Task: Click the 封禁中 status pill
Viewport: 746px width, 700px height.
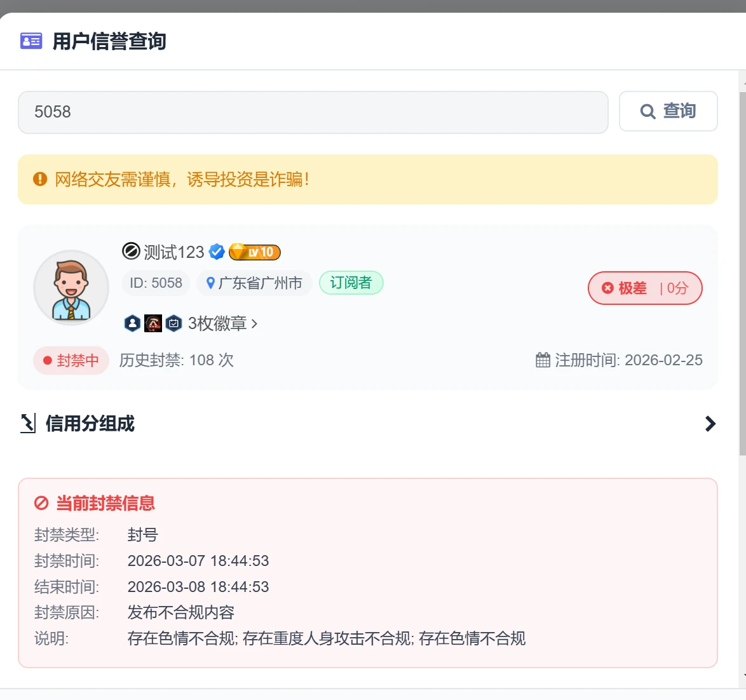Action: coord(71,360)
